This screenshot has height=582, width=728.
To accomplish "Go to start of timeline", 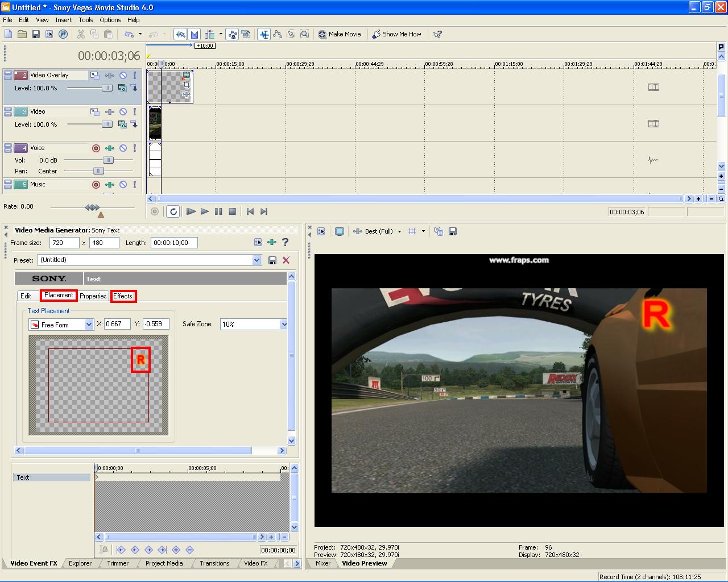I will [250, 211].
